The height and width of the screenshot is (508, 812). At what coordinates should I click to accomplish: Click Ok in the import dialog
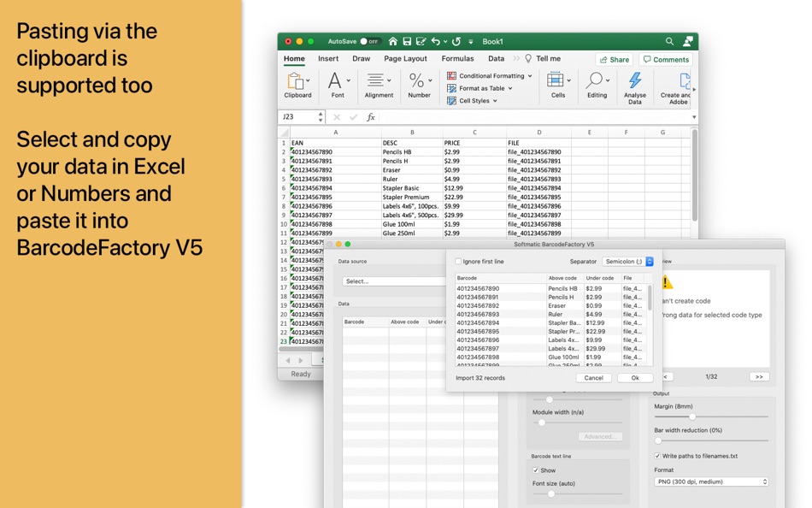tap(635, 378)
